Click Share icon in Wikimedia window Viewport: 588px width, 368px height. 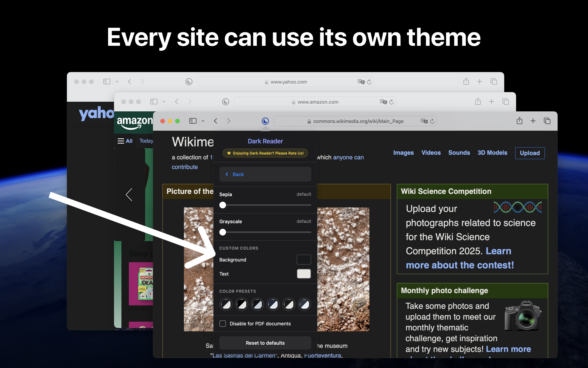(519, 121)
